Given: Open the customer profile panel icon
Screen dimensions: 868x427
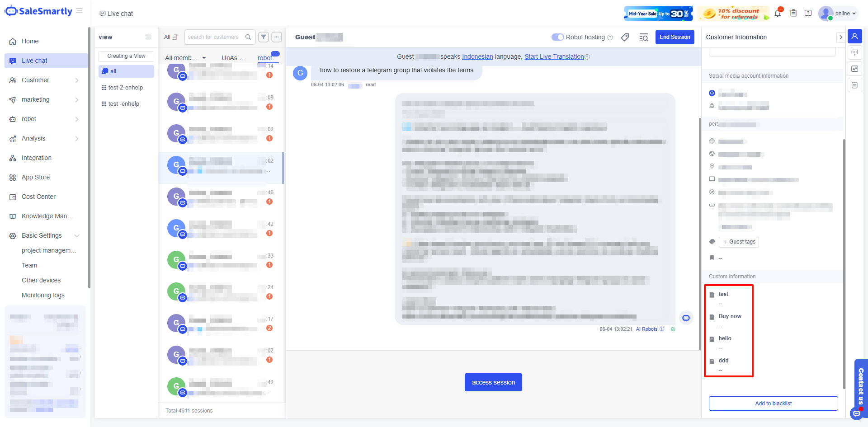Looking at the screenshot, I should pyautogui.click(x=855, y=36).
